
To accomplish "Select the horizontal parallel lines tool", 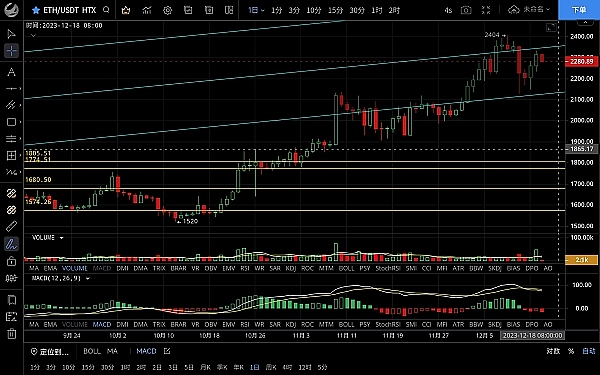I will (x=11, y=138).
